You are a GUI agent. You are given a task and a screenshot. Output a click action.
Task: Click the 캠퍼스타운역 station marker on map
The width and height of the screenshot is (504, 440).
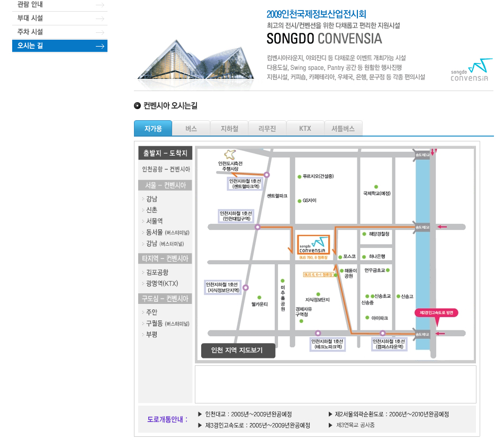(382, 333)
